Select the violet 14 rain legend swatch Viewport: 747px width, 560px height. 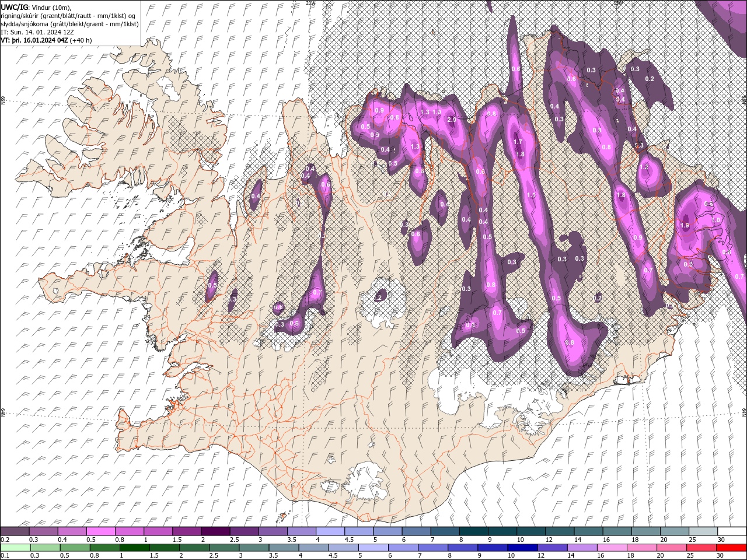point(582,547)
